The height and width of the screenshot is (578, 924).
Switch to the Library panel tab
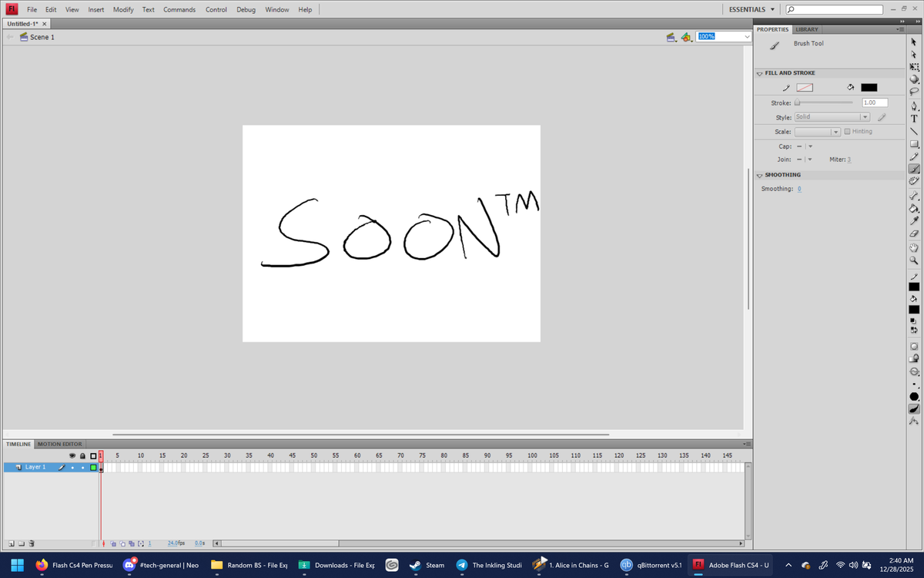(x=807, y=29)
